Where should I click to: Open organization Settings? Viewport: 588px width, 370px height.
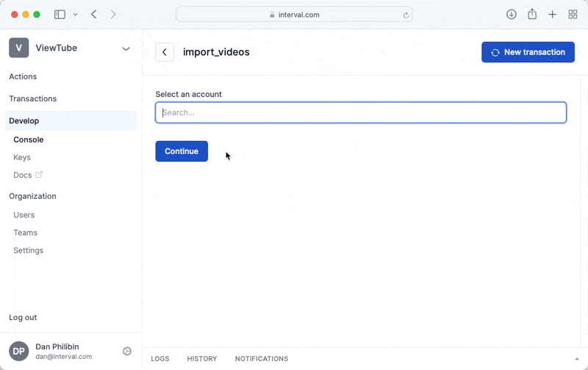point(29,250)
